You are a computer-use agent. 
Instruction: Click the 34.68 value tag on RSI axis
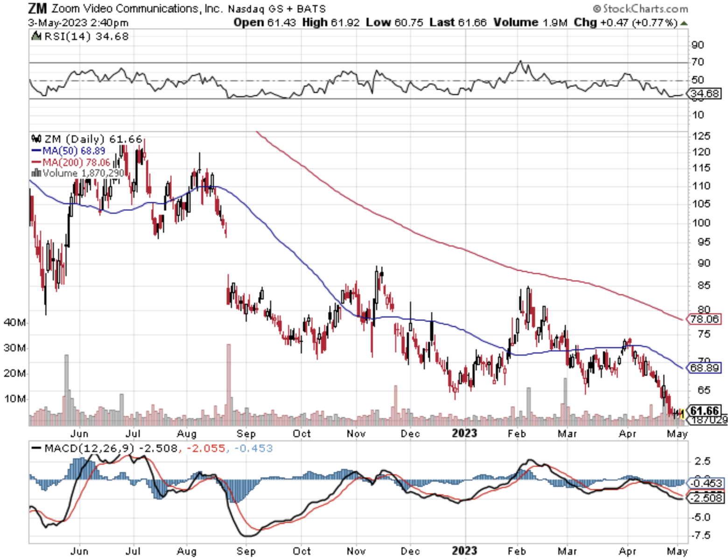point(704,94)
